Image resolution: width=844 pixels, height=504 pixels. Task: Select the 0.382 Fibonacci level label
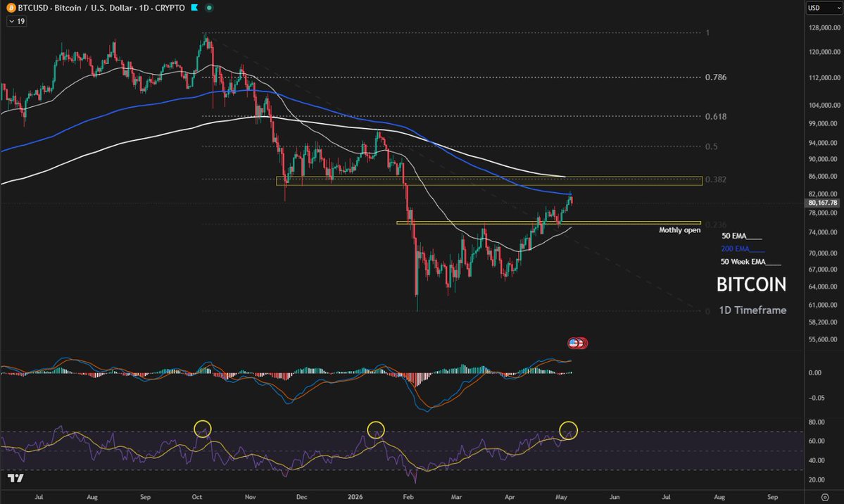(716, 179)
